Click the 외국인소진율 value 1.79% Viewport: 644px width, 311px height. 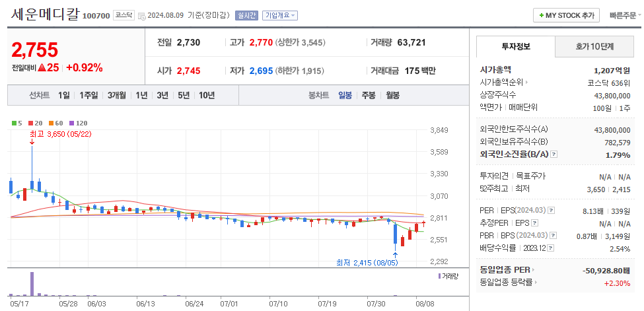point(618,155)
